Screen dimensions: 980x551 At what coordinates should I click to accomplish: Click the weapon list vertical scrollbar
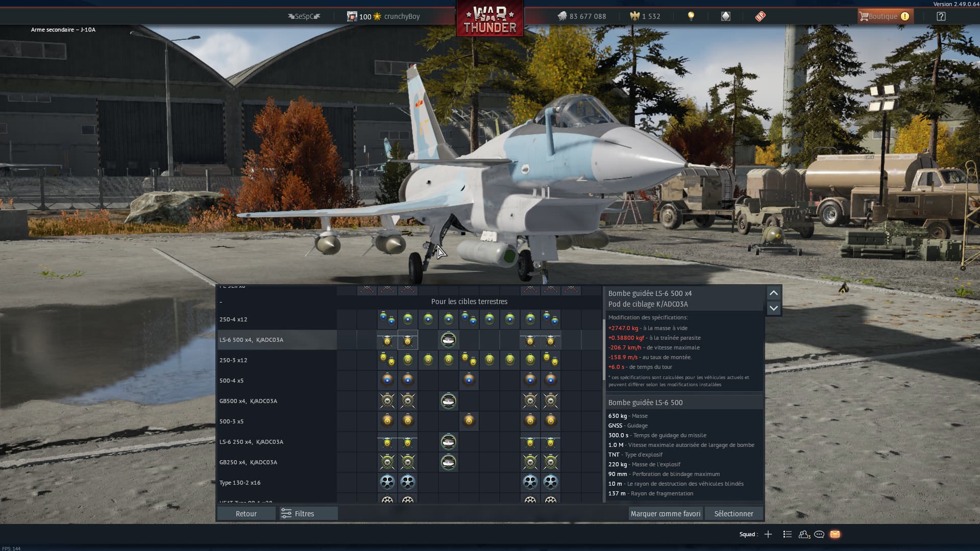point(604,350)
